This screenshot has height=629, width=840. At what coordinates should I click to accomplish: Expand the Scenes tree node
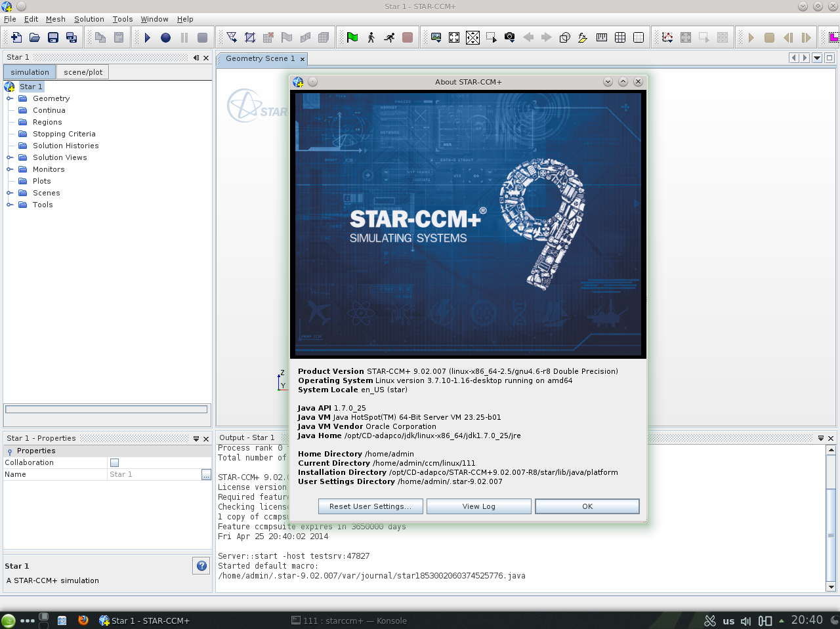click(10, 193)
